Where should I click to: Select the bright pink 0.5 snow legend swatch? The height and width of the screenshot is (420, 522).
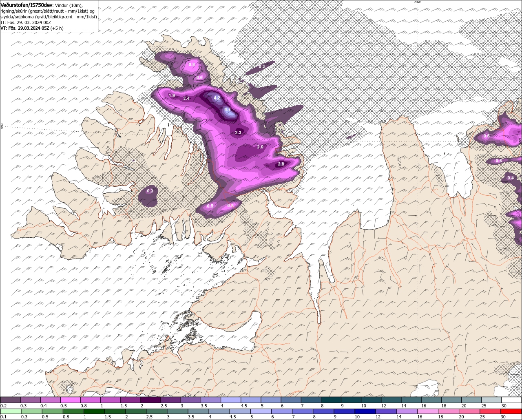pos(70,400)
